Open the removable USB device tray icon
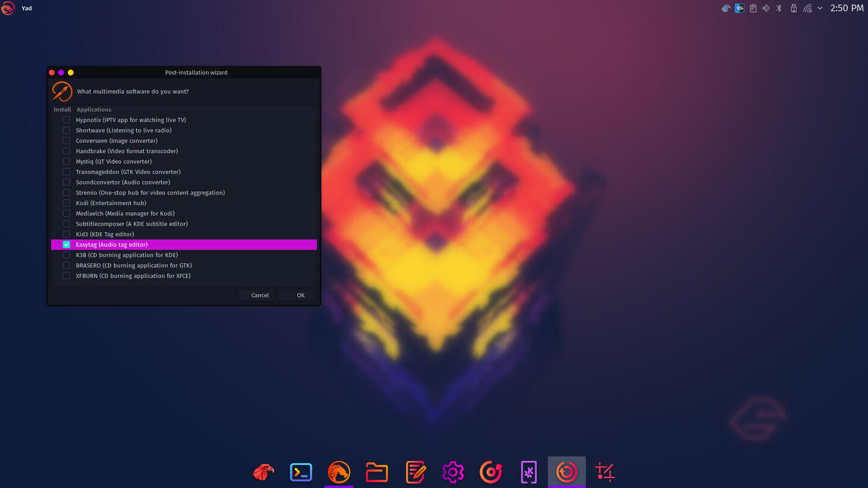This screenshot has width=868, height=488. point(793,8)
